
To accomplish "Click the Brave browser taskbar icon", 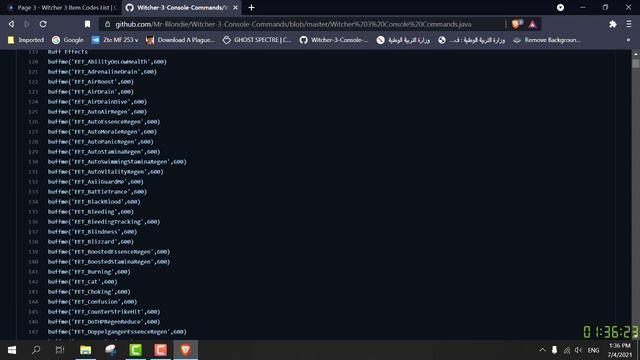I will 186,350.
